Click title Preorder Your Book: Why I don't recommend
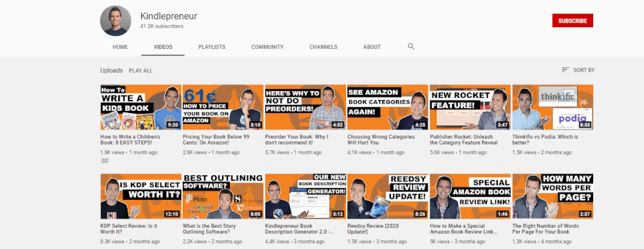 (x=297, y=139)
